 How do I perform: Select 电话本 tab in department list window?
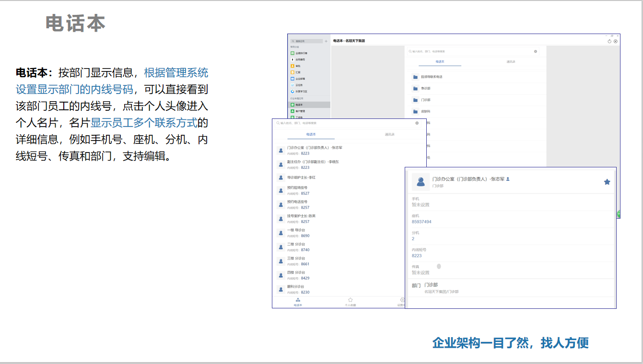pyautogui.click(x=311, y=135)
